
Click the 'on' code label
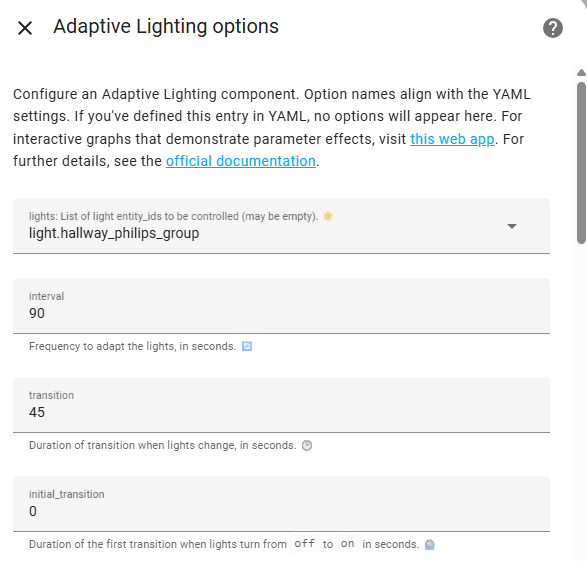click(347, 543)
